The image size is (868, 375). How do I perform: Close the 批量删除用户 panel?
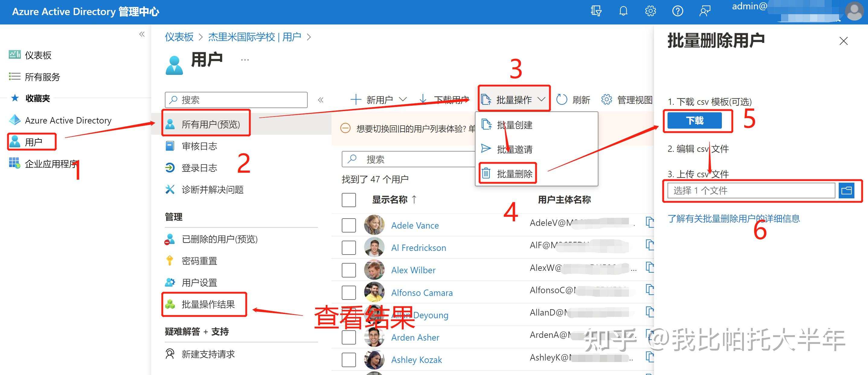click(844, 41)
